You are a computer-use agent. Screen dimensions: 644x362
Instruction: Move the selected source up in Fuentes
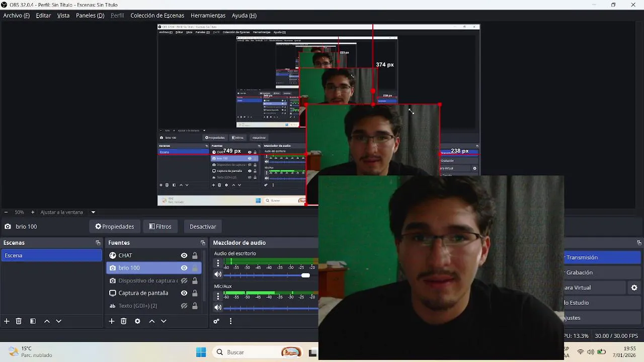151,321
